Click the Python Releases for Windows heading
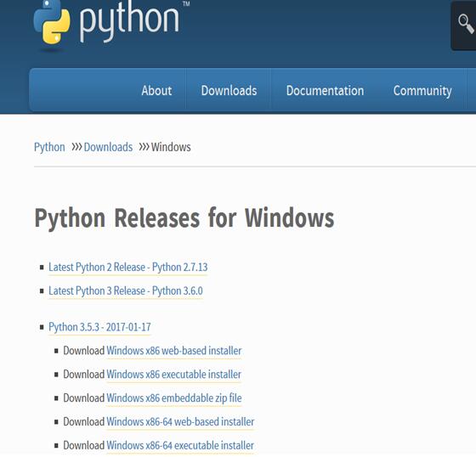 184,217
